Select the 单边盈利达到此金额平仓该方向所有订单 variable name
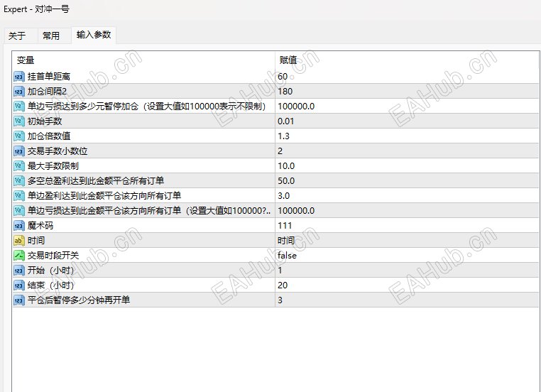Viewport: 541px width, 392px height. click(104, 196)
